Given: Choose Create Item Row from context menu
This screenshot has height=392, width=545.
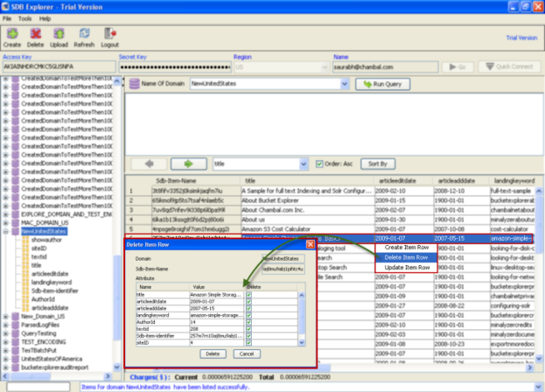Looking at the screenshot, I should click(406, 248).
